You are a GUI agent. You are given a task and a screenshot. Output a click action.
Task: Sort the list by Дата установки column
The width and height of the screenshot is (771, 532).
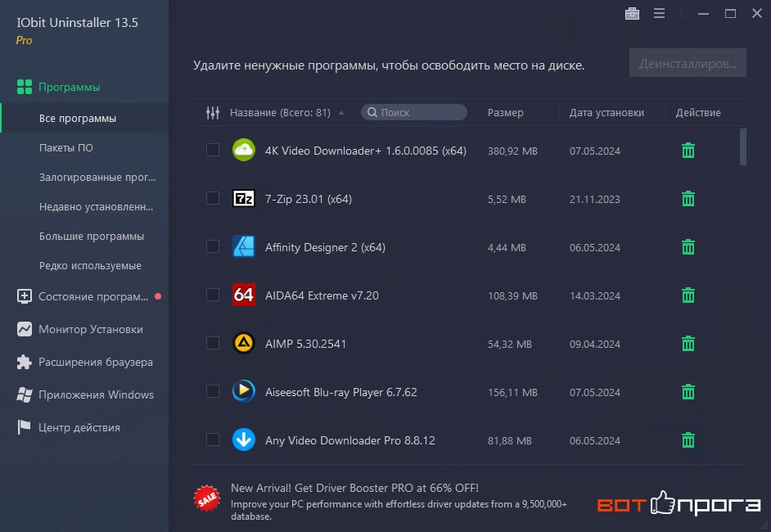[x=606, y=113]
